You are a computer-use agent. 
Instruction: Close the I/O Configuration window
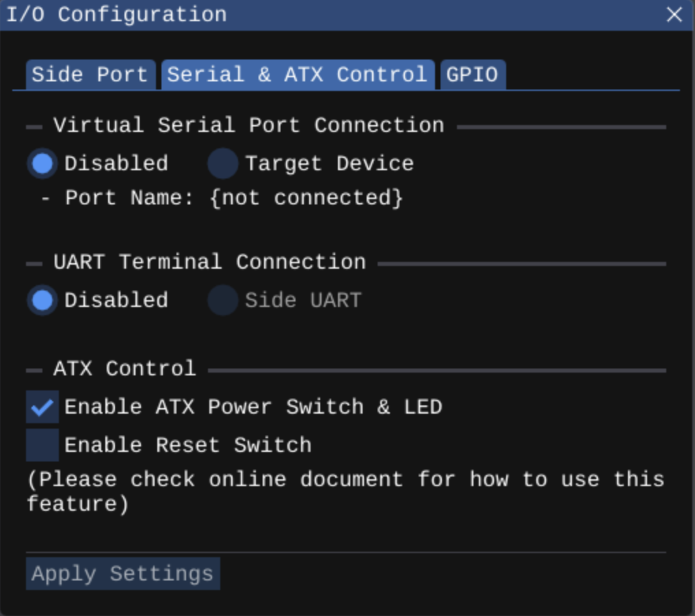(x=674, y=14)
